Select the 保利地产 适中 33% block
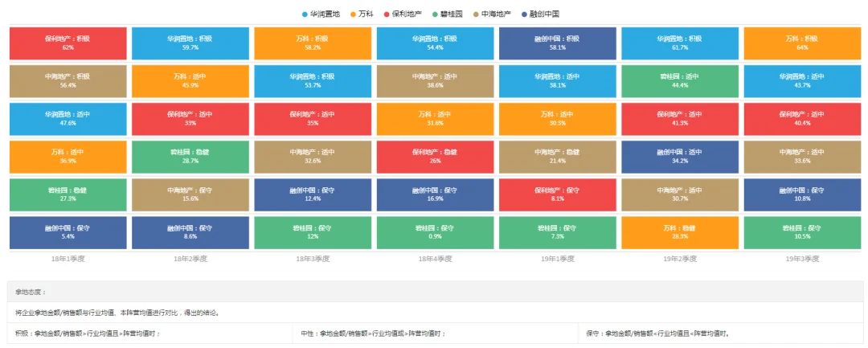 [x=190, y=119]
